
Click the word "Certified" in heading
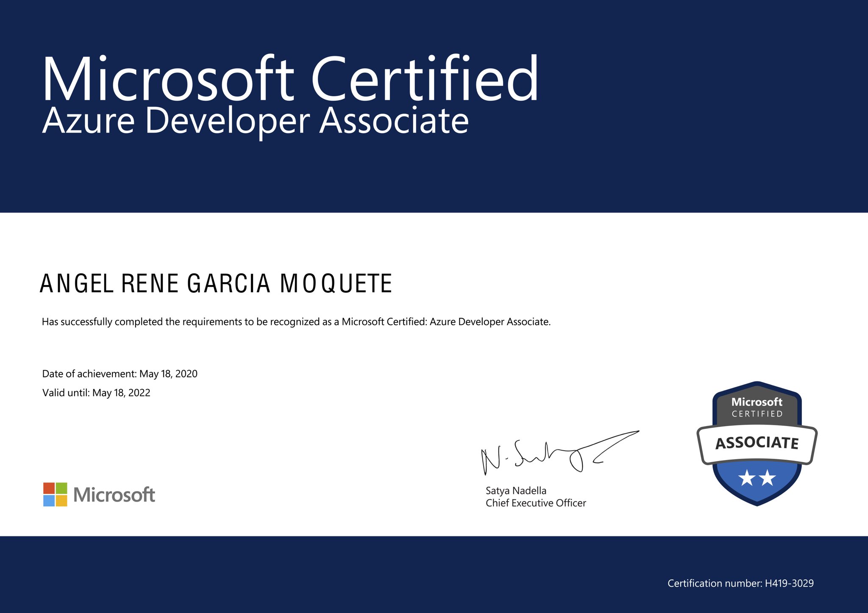click(x=425, y=79)
